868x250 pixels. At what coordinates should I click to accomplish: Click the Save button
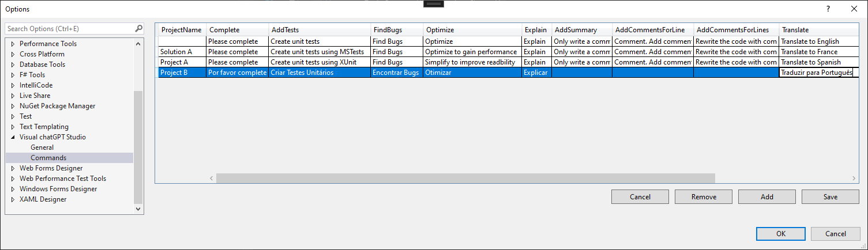[831, 197]
